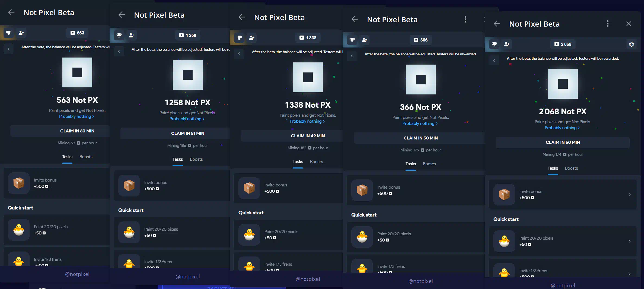Click the trophy icon in the 366 window
The height and width of the screenshot is (289, 644).
coord(352,40)
